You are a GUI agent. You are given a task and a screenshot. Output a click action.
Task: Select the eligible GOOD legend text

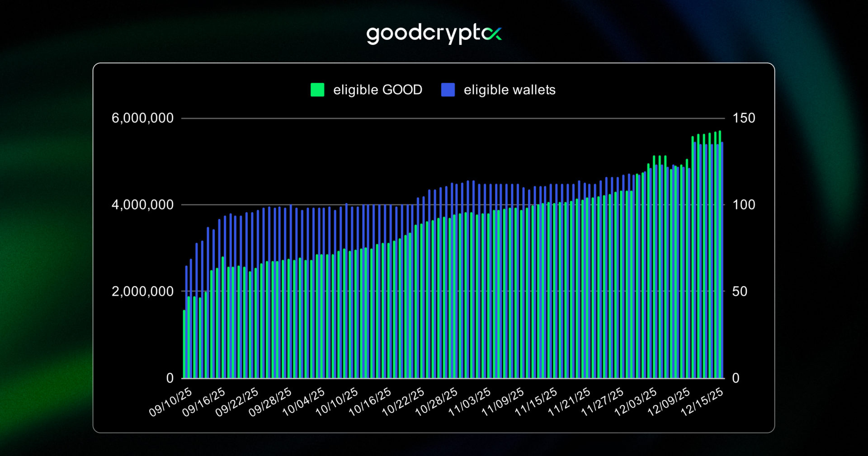(378, 90)
